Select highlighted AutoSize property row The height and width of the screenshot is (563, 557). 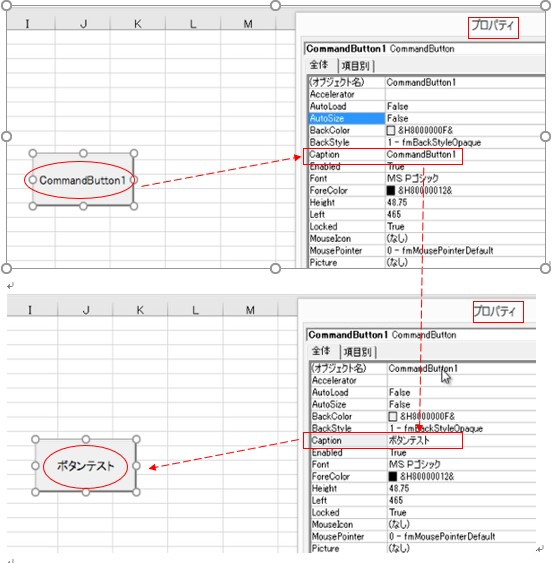click(427, 118)
